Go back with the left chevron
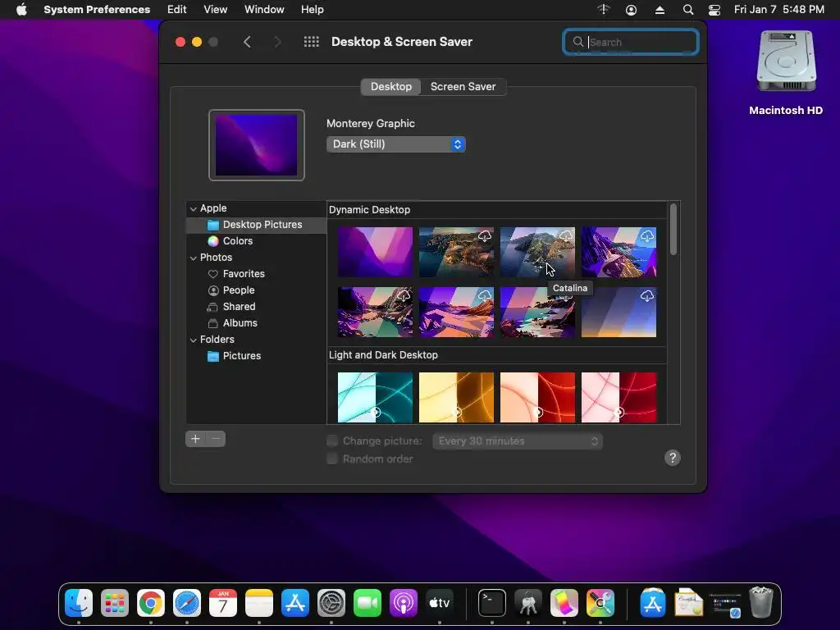840x630 pixels. (x=247, y=42)
